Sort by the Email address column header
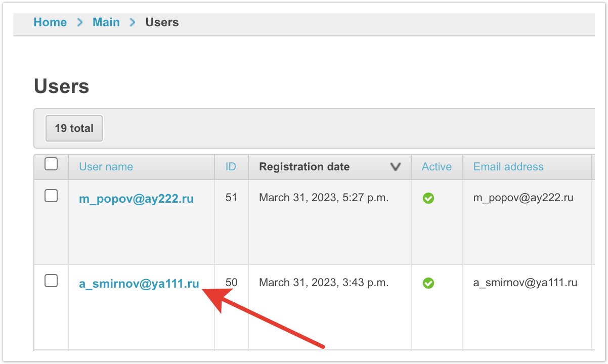This screenshot has height=364, width=608. click(x=508, y=167)
